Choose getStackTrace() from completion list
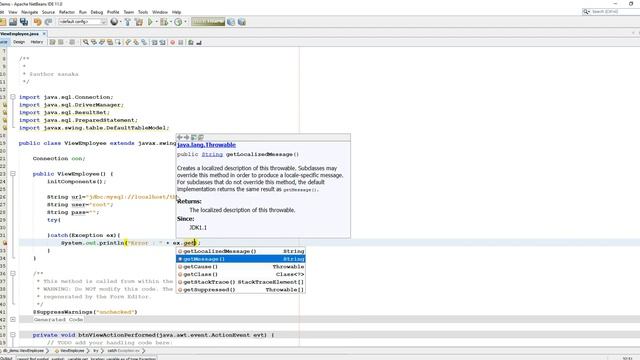 (x=241, y=282)
